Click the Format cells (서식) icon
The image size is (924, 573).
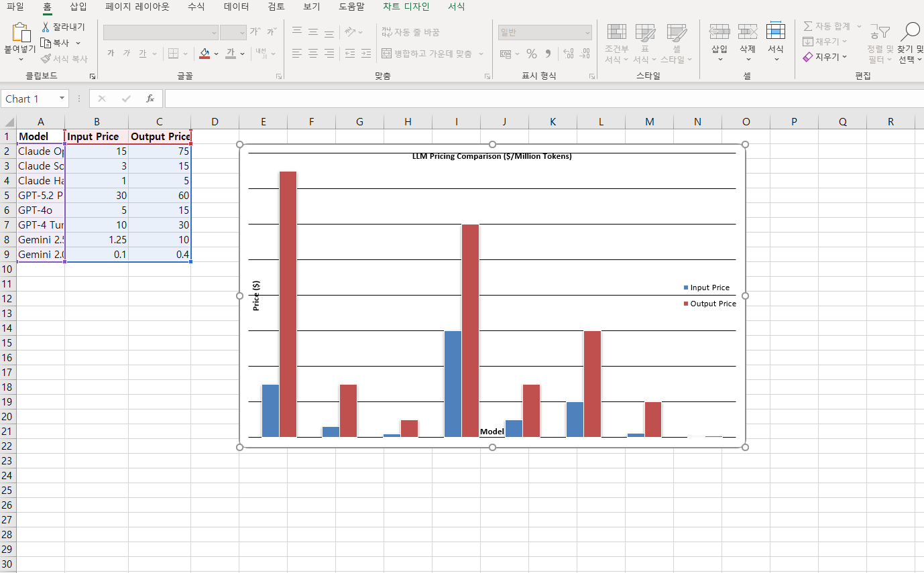[776, 31]
